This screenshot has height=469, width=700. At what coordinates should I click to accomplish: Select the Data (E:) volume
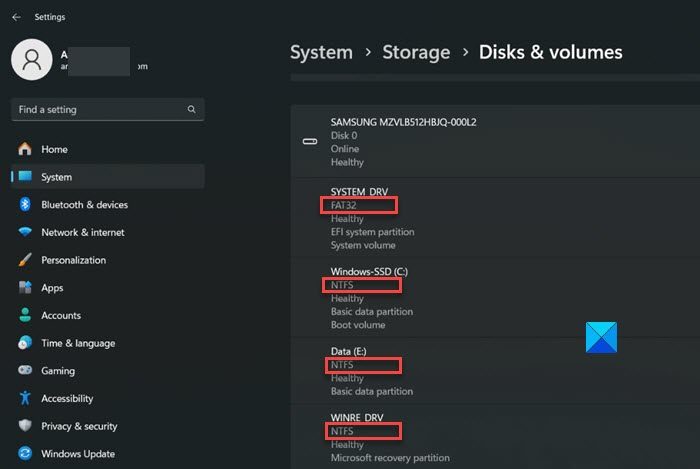(349, 352)
